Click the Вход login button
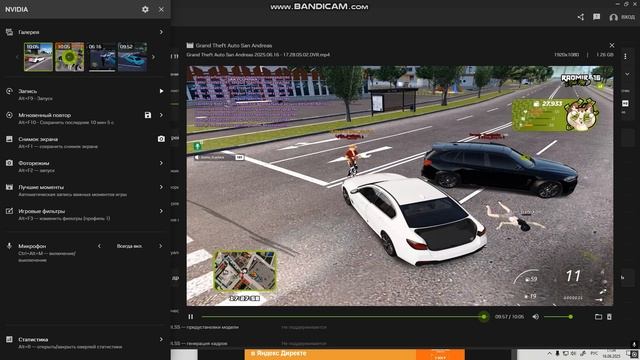Screen dimensions: 640x360 pos(628,17)
